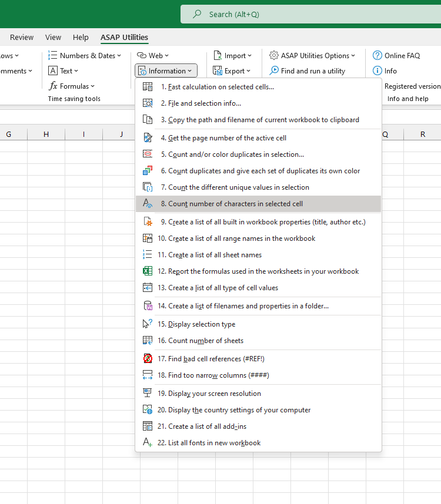
Task: Expand the Formulas dropdown
Action: pos(71,86)
